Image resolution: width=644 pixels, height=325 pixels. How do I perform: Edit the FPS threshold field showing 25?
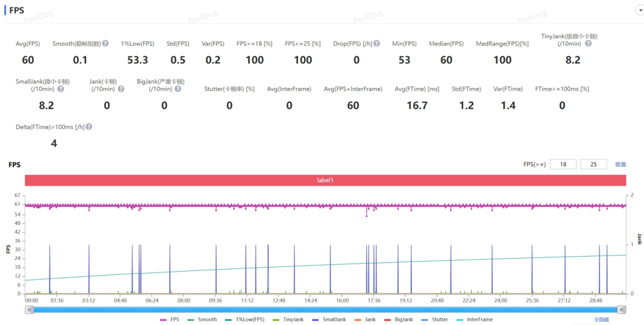(593, 165)
